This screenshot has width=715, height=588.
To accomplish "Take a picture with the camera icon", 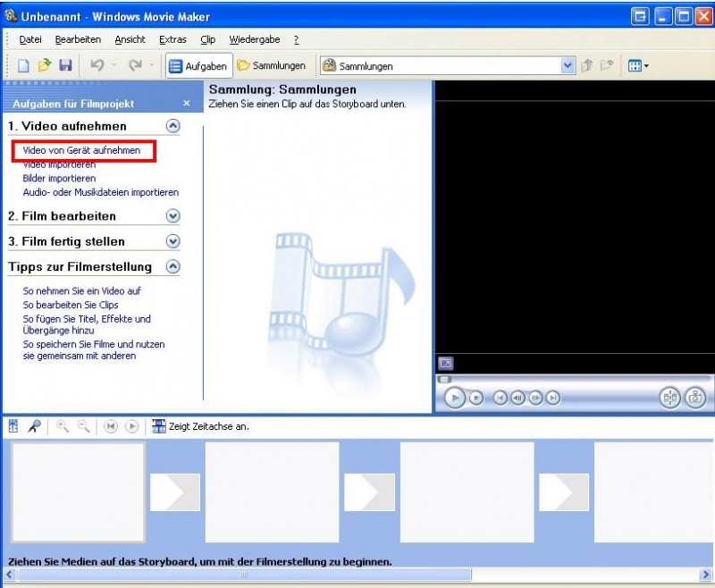I will pyautogui.click(x=695, y=398).
